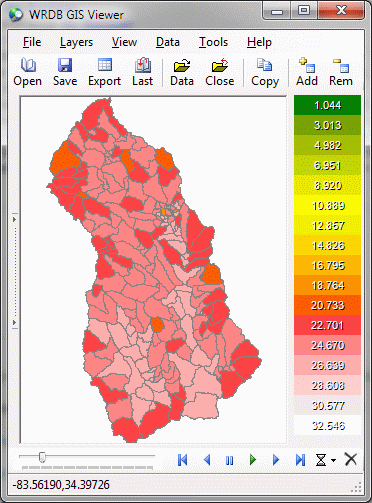Viewport: 372px width, 503px height.
Task: Close animation with X button
Action: (351, 460)
